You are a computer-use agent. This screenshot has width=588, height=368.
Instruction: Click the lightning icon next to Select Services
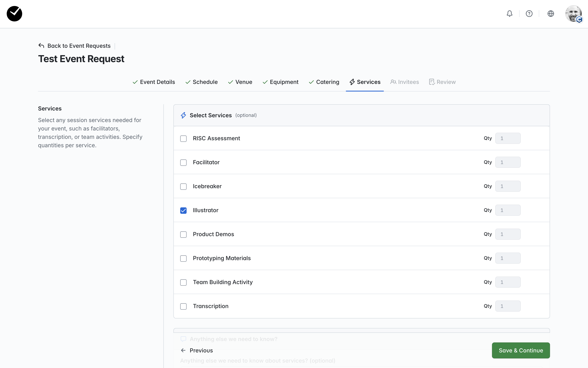click(x=183, y=115)
